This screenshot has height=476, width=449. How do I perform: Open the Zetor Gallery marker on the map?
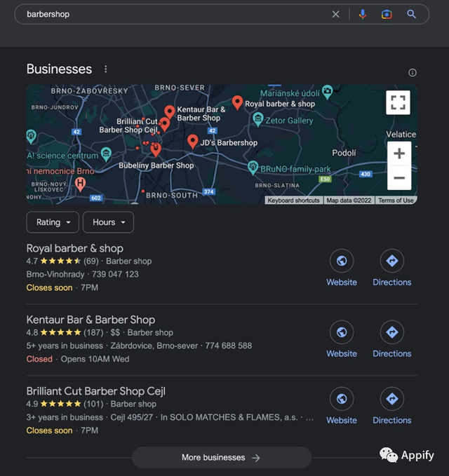[x=258, y=119]
